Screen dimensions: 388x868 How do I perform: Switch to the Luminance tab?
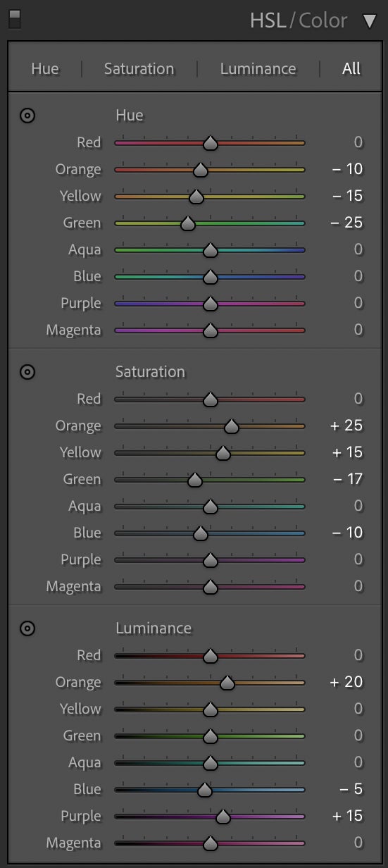[258, 69]
